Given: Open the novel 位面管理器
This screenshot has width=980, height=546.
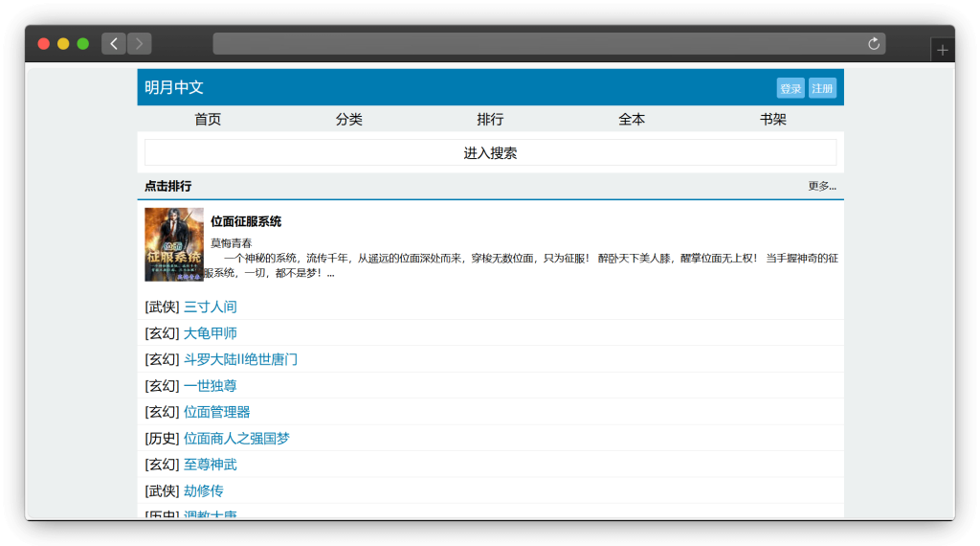Looking at the screenshot, I should tap(217, 412).
